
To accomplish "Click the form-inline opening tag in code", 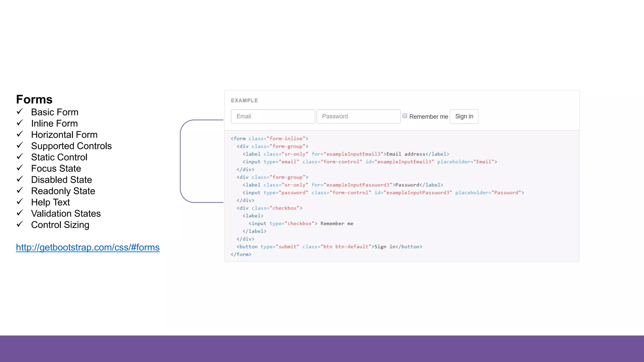I will point(269,139).
